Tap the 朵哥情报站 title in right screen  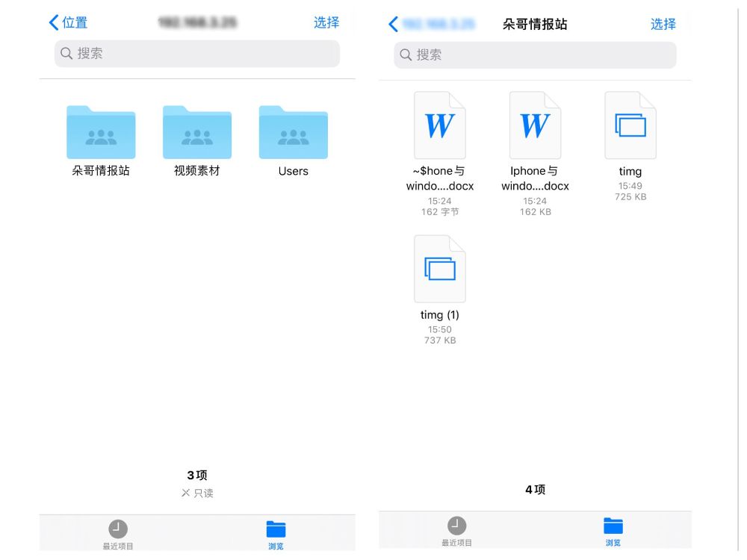click(535, 25)
